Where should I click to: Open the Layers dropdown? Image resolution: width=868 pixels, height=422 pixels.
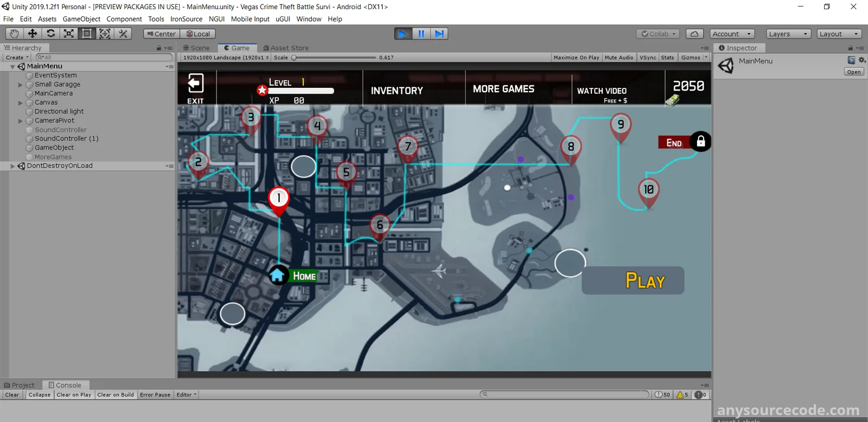tap(788, 34)
